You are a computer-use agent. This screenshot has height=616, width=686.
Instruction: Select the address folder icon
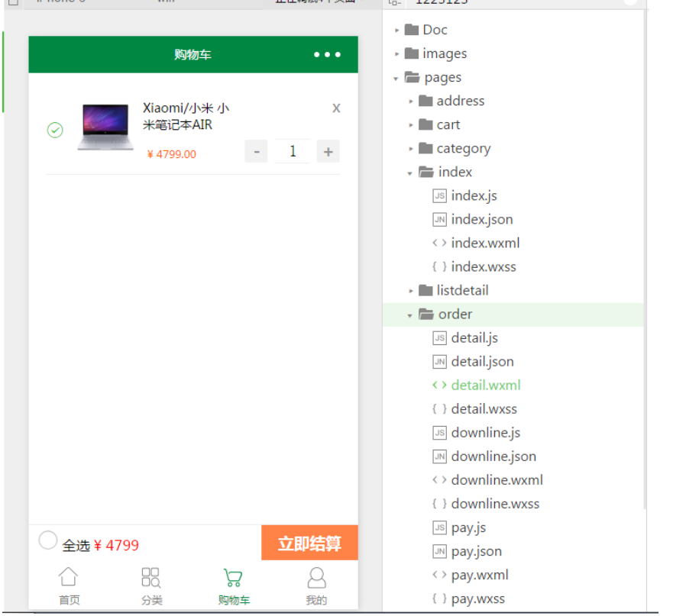point(426,101)
